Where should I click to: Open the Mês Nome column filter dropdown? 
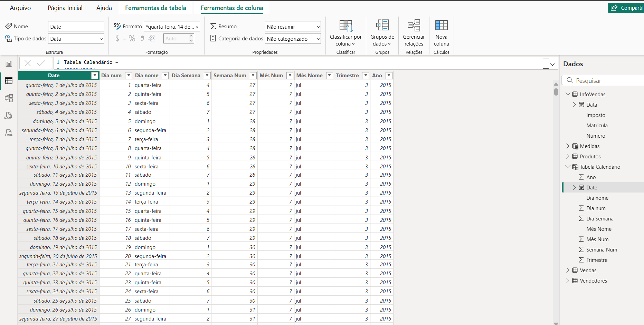point(330,75)
